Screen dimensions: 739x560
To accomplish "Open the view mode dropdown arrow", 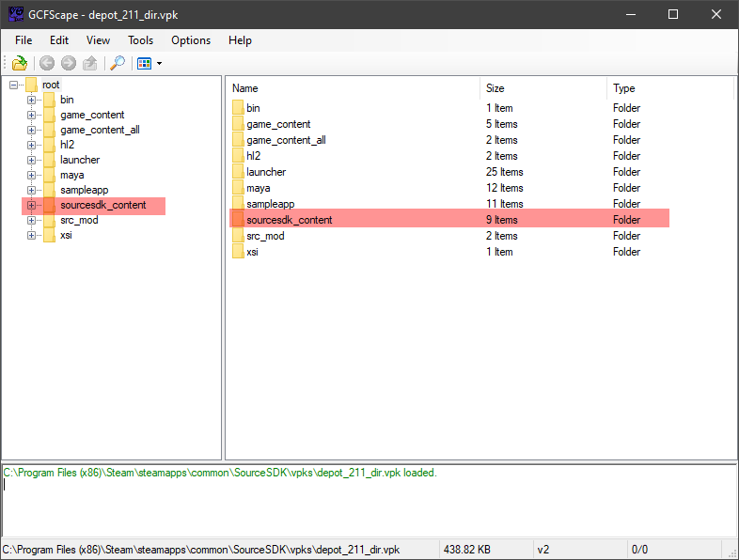I will [159, 63].
